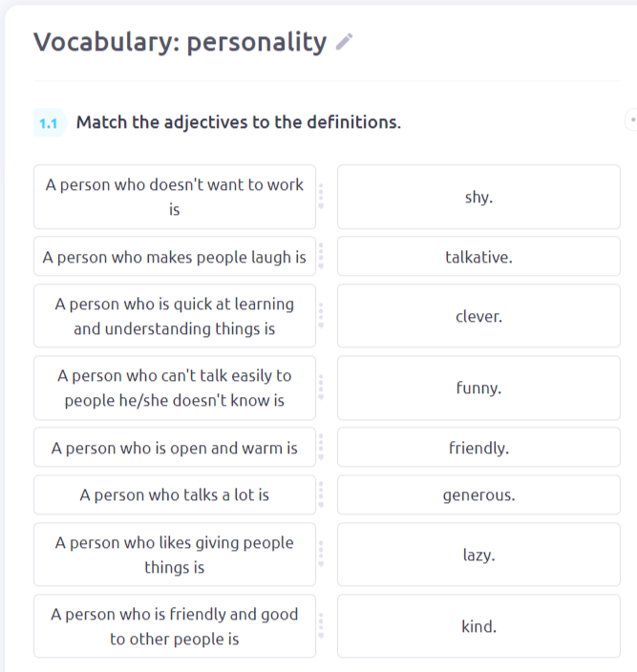
Task: Select the 'talkative.' answer card
Action: [478, 256]
